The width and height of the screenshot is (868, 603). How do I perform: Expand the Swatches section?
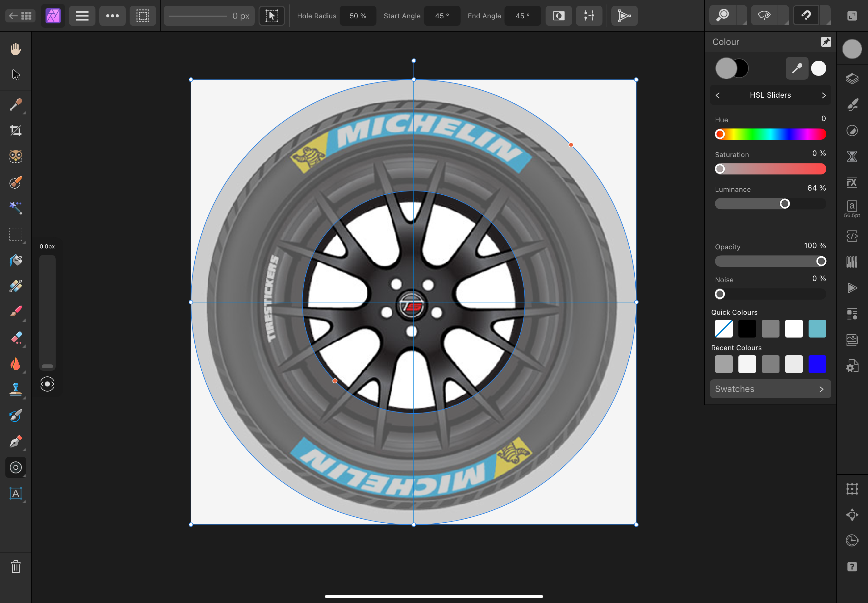pyautogui.click(x=770, y=389)
